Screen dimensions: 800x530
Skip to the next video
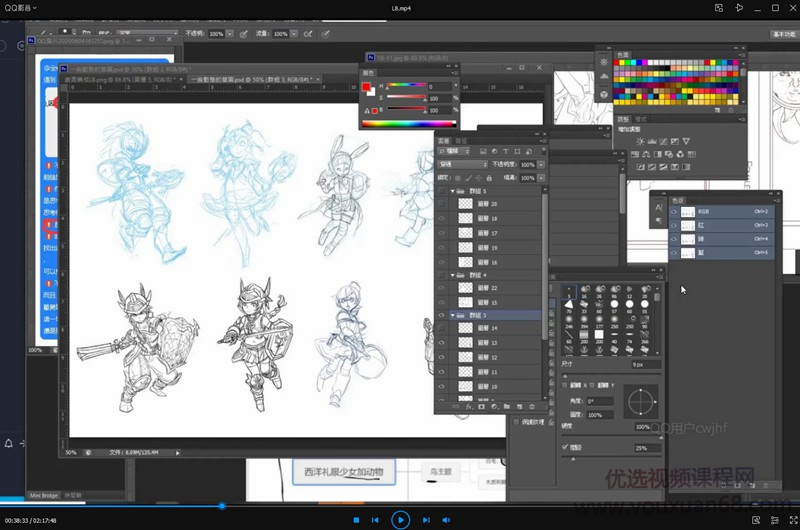[x=426, y=520]
